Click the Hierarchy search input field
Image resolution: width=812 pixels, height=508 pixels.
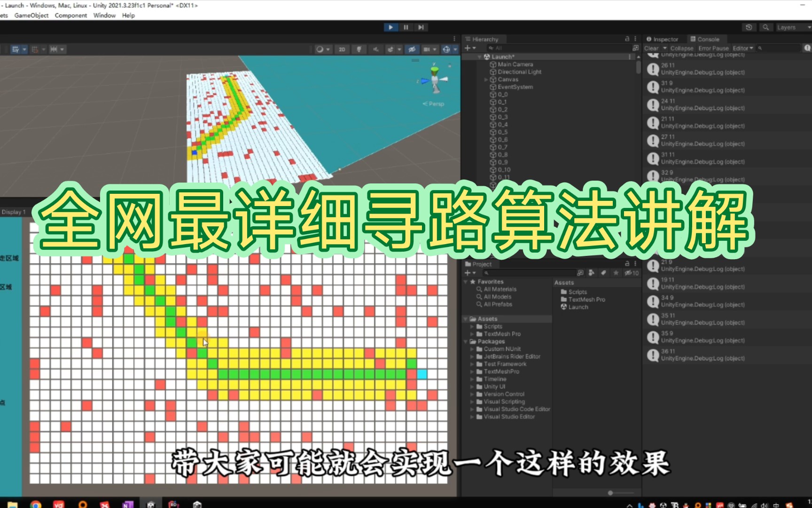tap(540, 48)
